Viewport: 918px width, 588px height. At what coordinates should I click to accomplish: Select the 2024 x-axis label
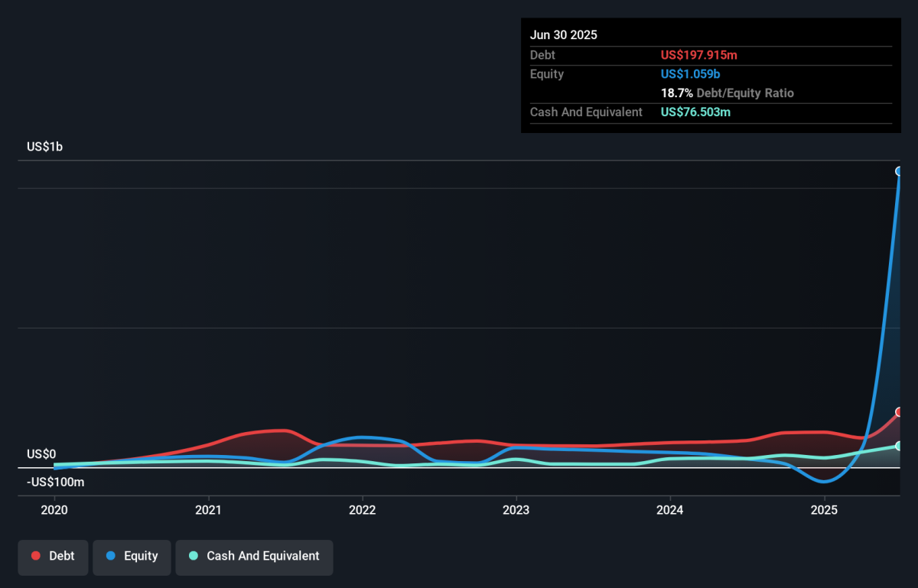(x=670, y=509)
